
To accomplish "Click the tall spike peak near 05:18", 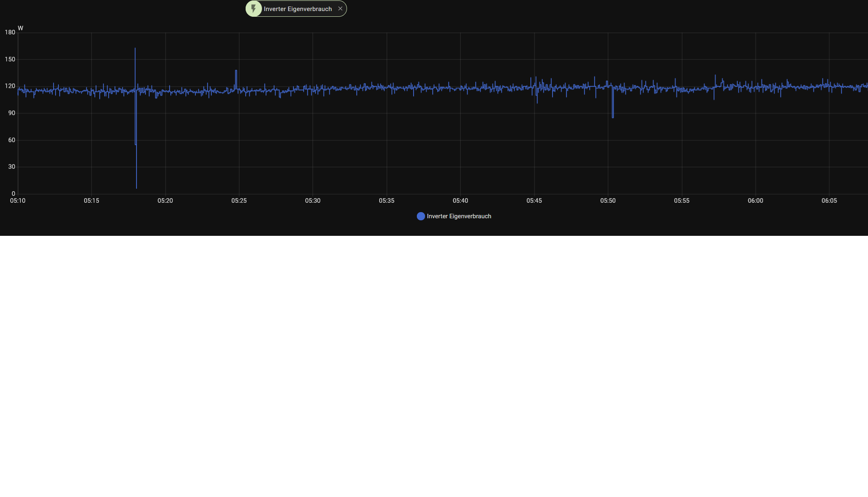I will tap(135, 49).
